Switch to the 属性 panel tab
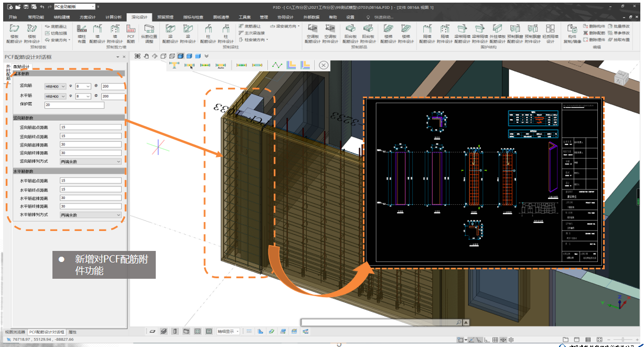The height and width of the screenshot is (347, 644). (72, 332)
